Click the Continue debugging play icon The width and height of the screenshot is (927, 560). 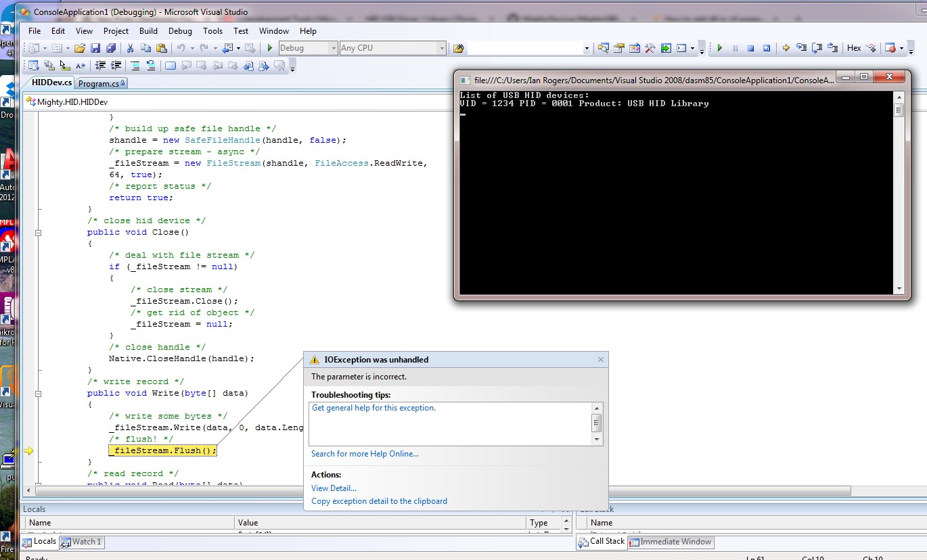[x=720, y=48]
